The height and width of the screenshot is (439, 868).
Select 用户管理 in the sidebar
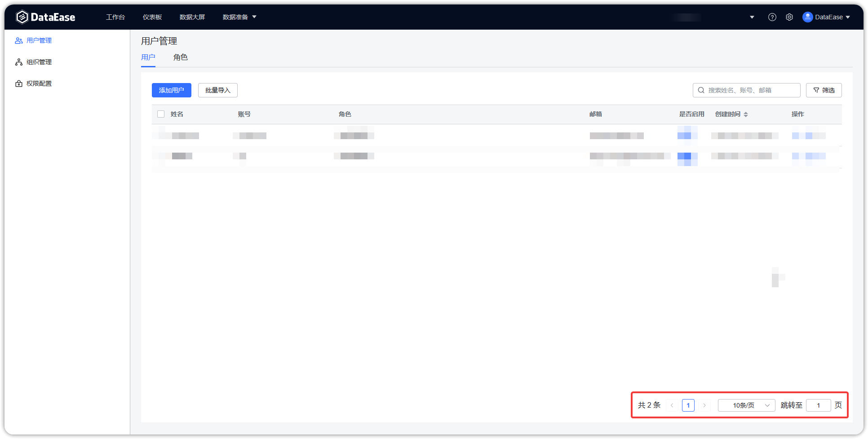point(39,40)
